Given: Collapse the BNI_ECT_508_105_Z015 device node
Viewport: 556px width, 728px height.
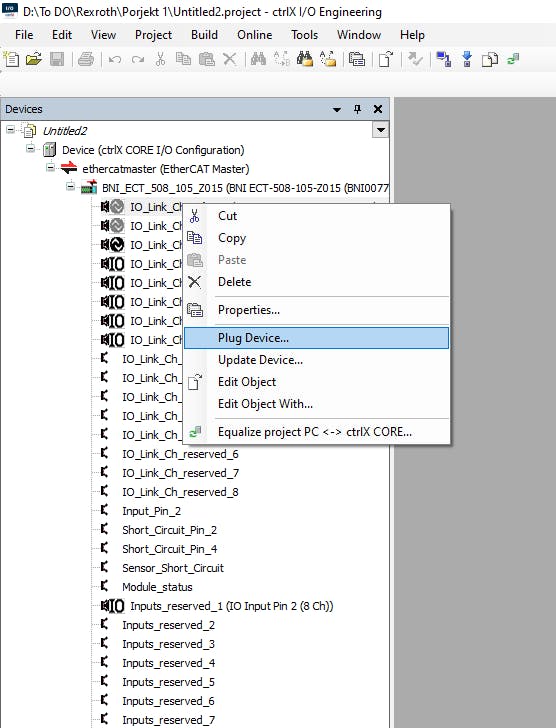Looking at the screenshot, I should point(70,187).
